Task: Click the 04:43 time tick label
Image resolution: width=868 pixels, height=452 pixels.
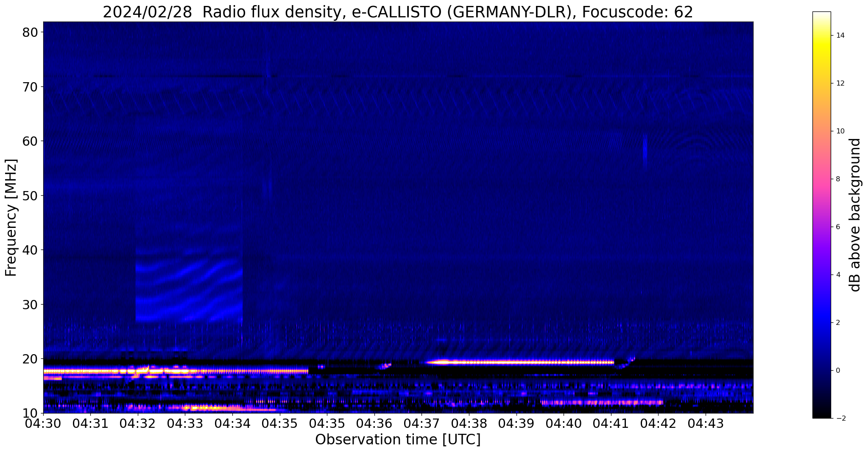Action: tap(706, 423)
